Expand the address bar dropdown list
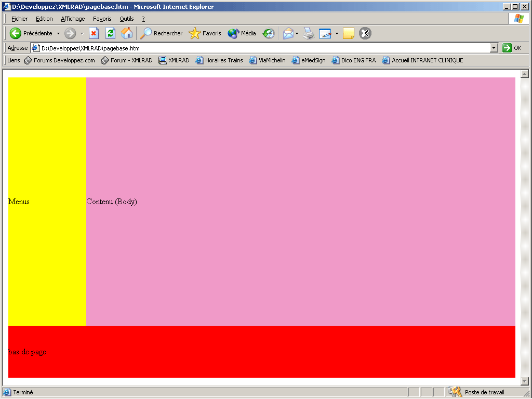The image size is (532, 399). [x=494, y=48]
